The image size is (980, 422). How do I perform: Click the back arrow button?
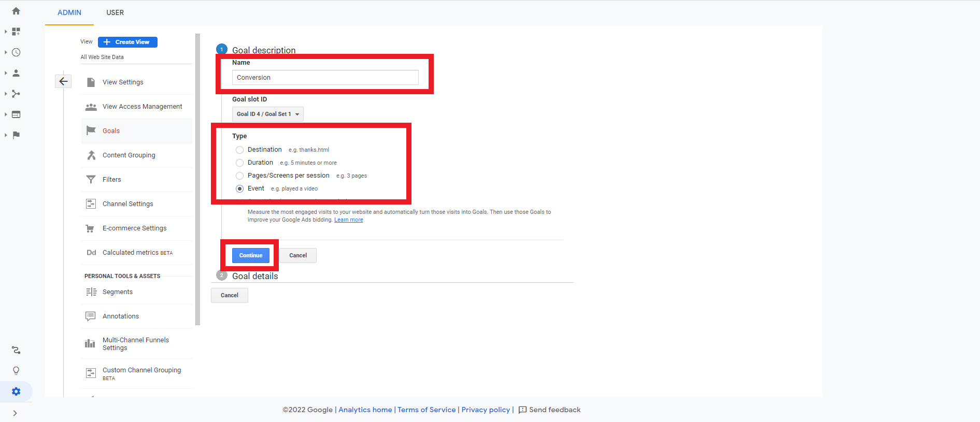tap(63, 81)
